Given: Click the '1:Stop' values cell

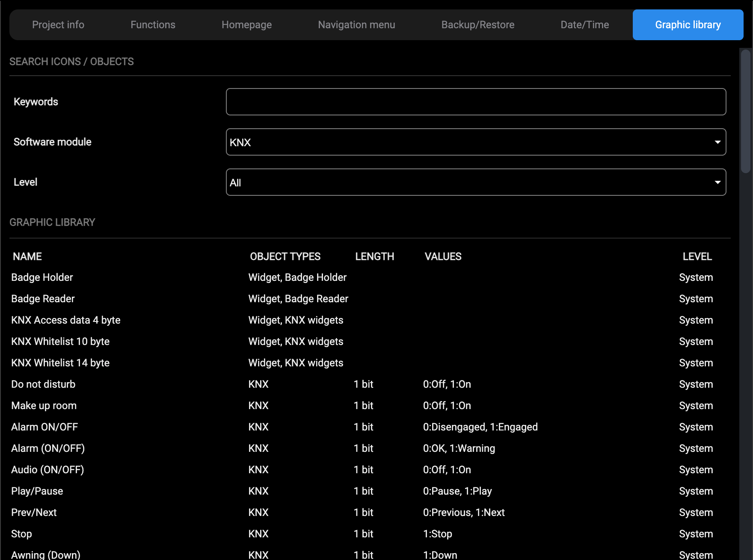Looking at the screenshot, I should tap(438, 534).
